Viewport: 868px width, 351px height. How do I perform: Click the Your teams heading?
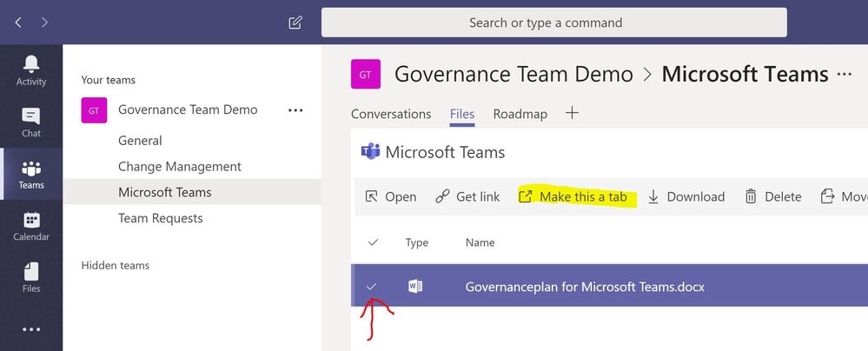[108, 80]
